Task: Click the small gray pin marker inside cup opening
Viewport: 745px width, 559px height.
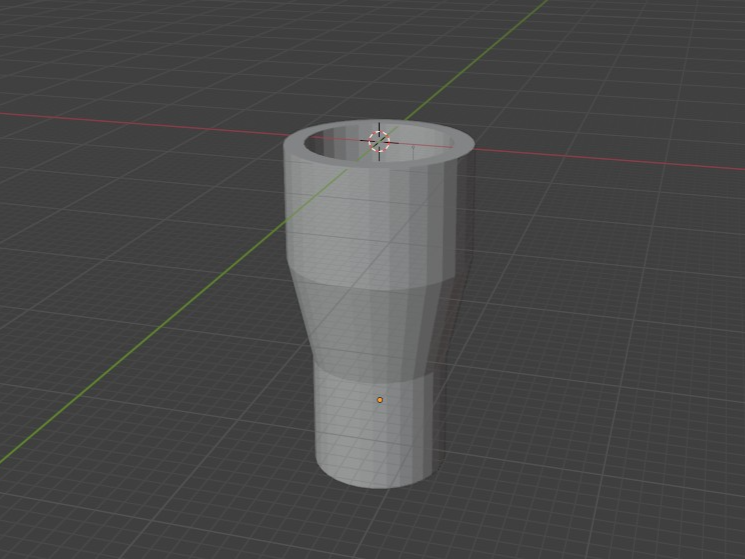Action: (413, 148)
